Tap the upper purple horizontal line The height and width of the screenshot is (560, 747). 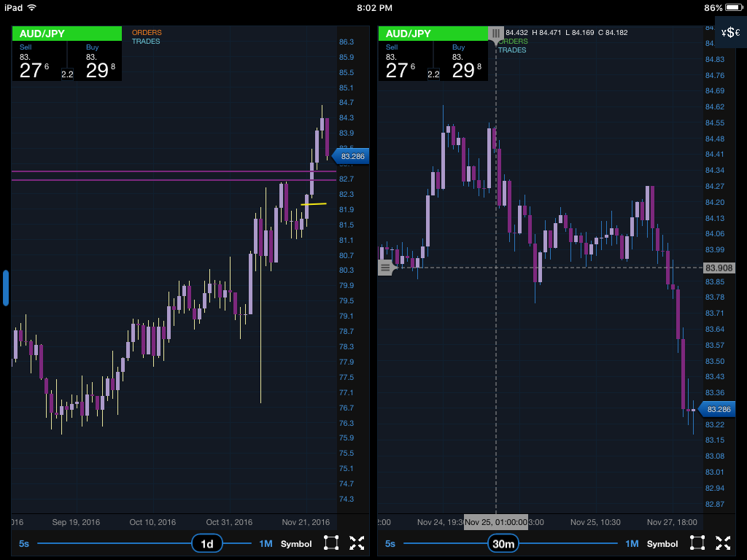click(174, 171)
